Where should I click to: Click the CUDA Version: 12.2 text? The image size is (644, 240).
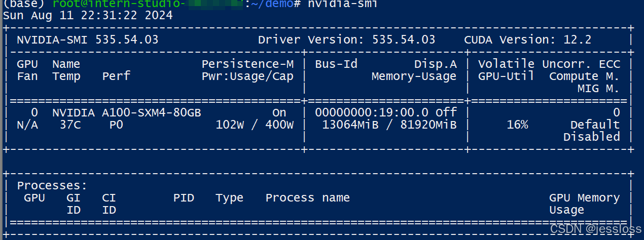[528, 39]
